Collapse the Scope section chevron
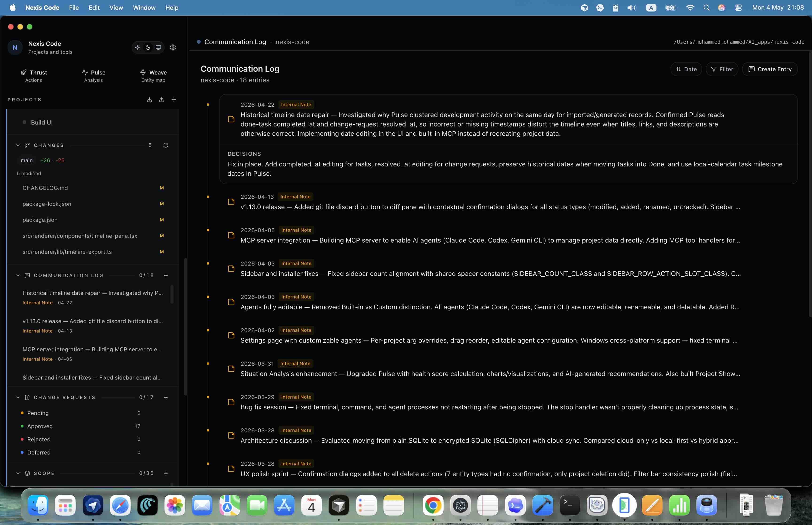 18,473
